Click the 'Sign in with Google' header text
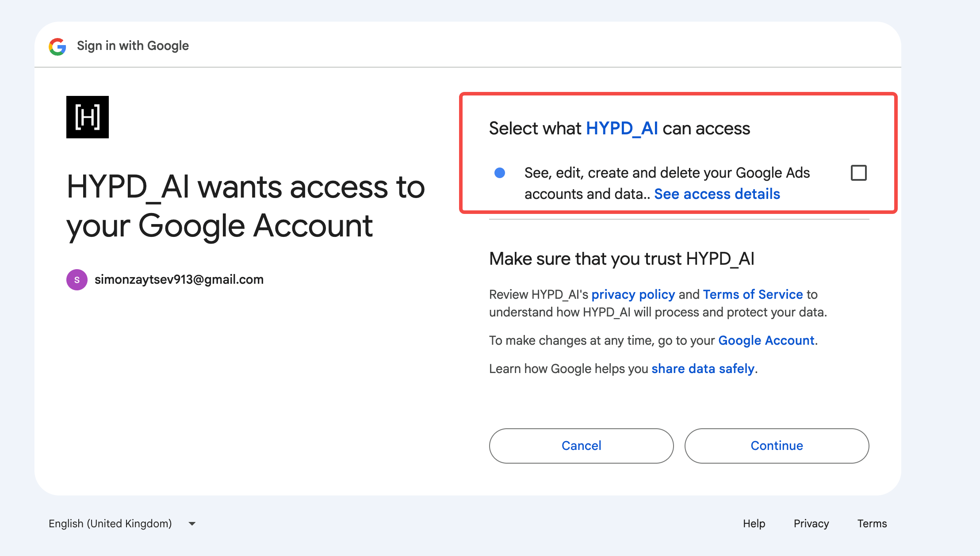980x556 pixels. [133, 46]
